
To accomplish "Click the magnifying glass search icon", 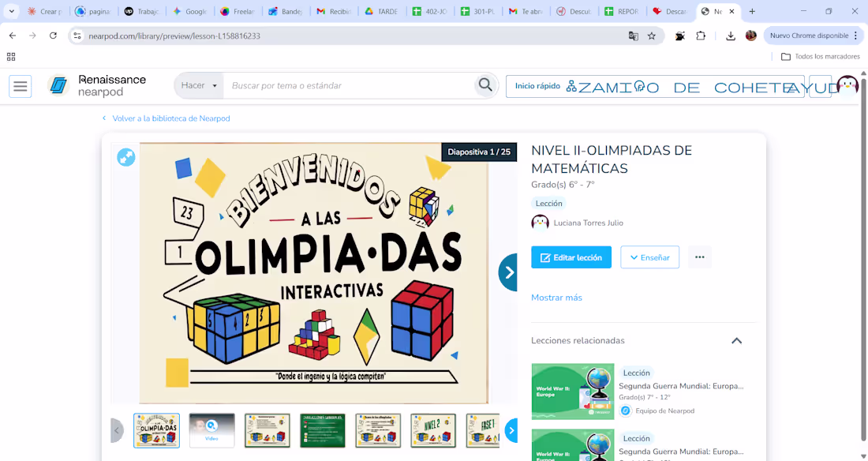I will (x=485, y=84).
